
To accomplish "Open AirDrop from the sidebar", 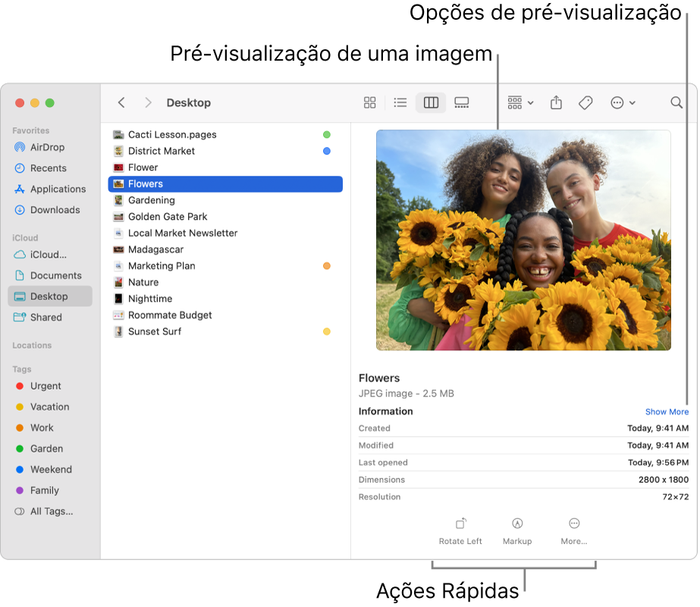I will tap(47, 147).
